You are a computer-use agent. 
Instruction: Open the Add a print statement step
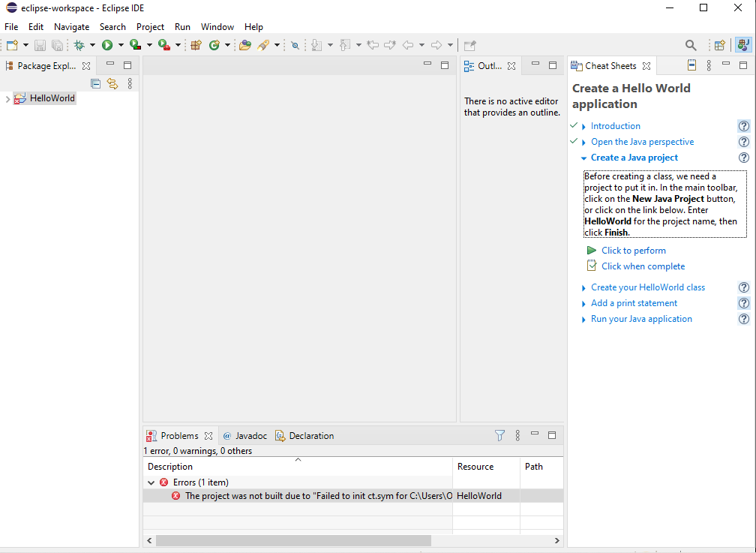634,303
